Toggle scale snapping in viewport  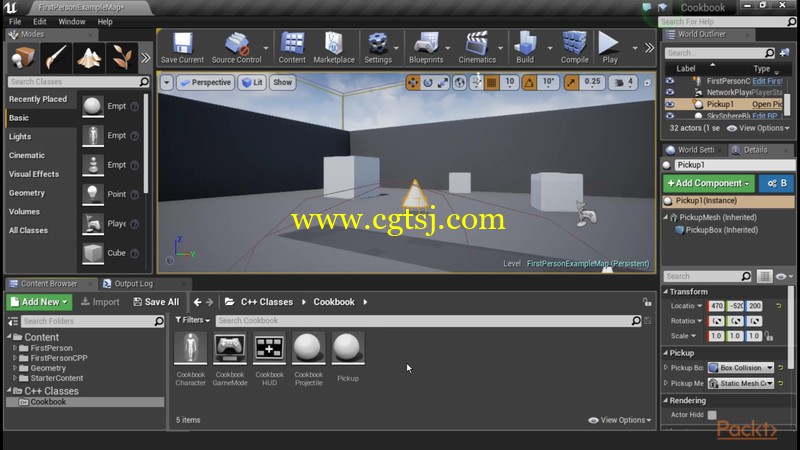[x=571, y=82]
